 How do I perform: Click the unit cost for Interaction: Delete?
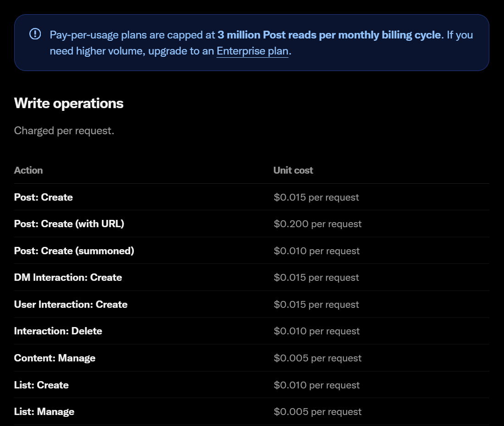[x=316, y=331]
